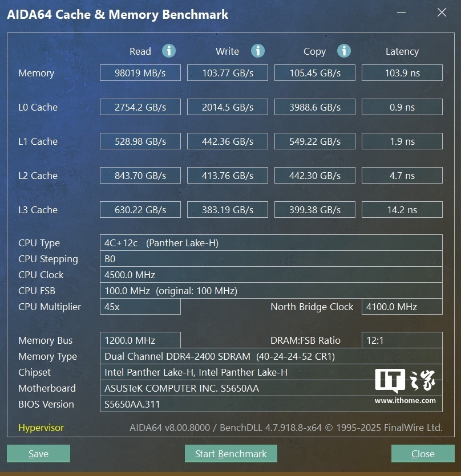Screen dimensions: 461x476
Task: Click the Chipset Intel Panther Lake-H field
Action: [x=271, y=372]
